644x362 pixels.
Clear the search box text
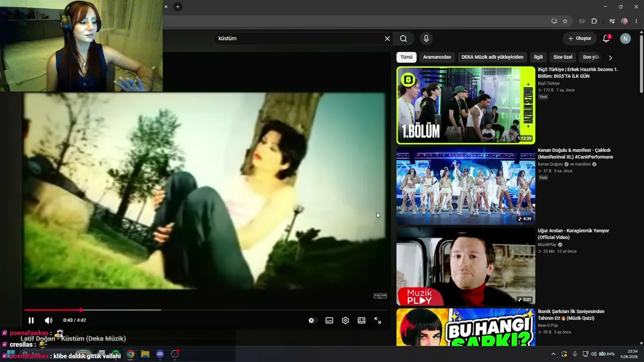[x=387, y=38]
